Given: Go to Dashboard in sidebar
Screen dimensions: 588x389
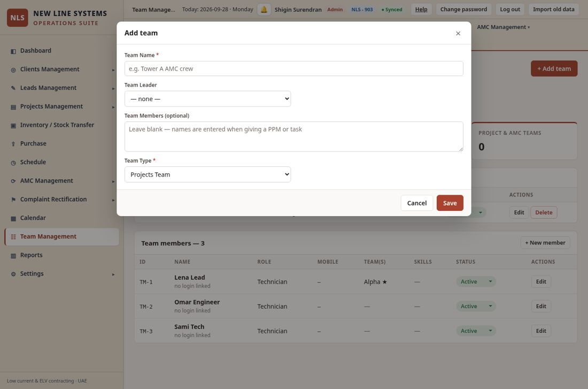Looking at the screenshot, I should point(61,51).
